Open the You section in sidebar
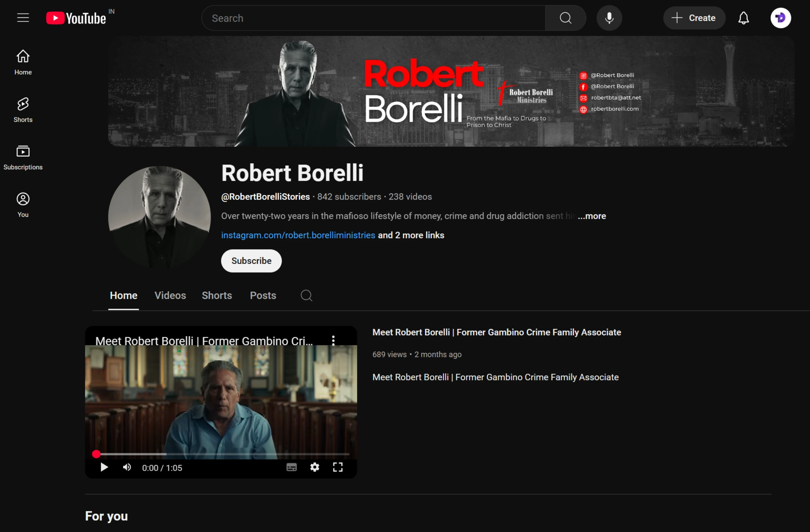Image resolution: width=810 pixels, height=532 pixels. tap(23, 205)
